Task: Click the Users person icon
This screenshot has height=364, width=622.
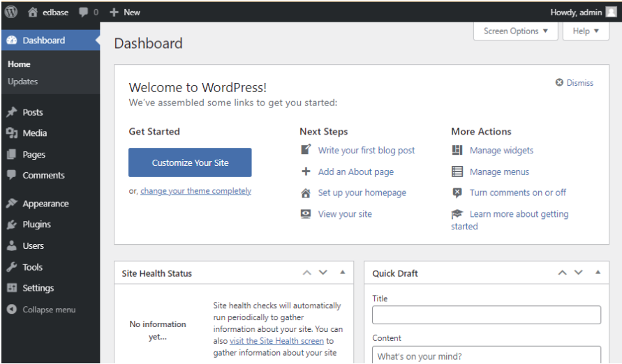Action: [x=12, y=245]
